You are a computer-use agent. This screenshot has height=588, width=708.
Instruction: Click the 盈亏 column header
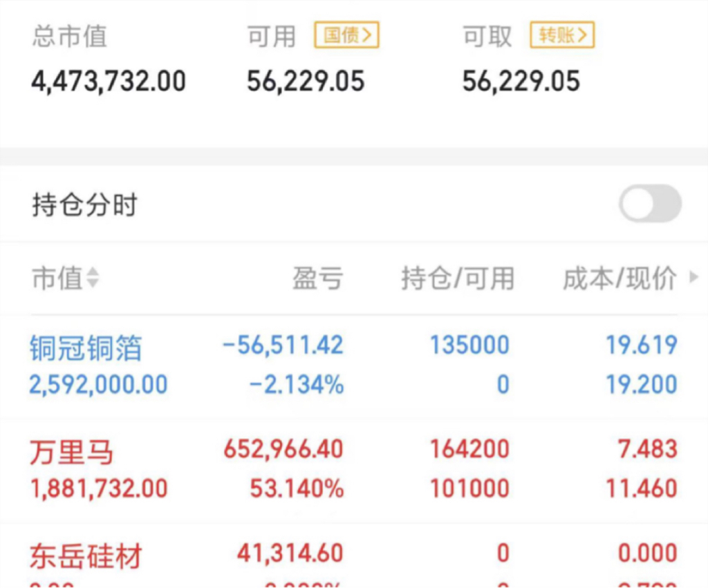click(x=318, y=278)
